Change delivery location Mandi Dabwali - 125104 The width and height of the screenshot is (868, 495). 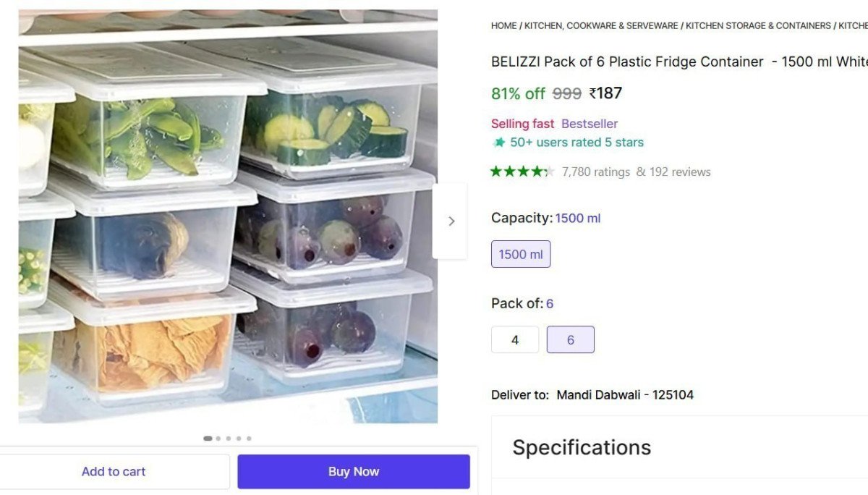pyautogui.click(x=625, y=394)
